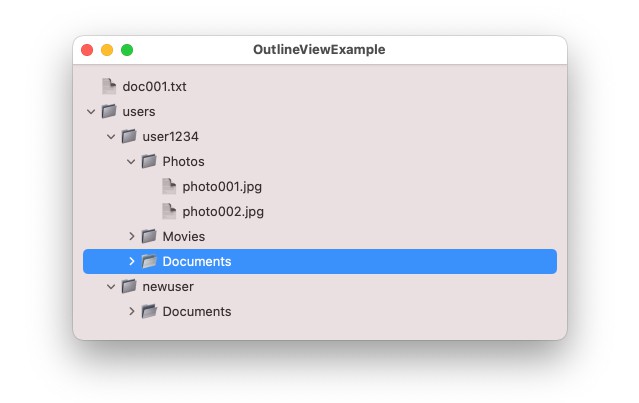Click the photo002.jpg file icon
Viewport: 639px width, 403px height.
pyautogui.click(x=169, y=211)
